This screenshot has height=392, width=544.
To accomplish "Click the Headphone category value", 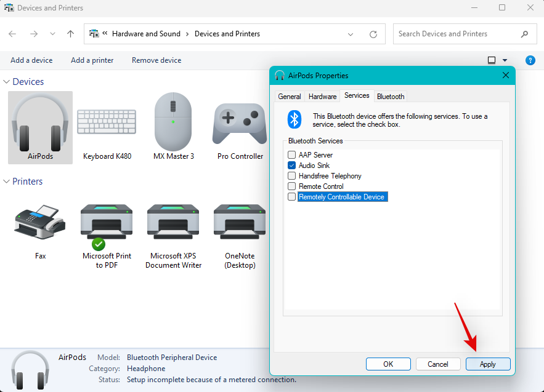I will coord(146,369).
